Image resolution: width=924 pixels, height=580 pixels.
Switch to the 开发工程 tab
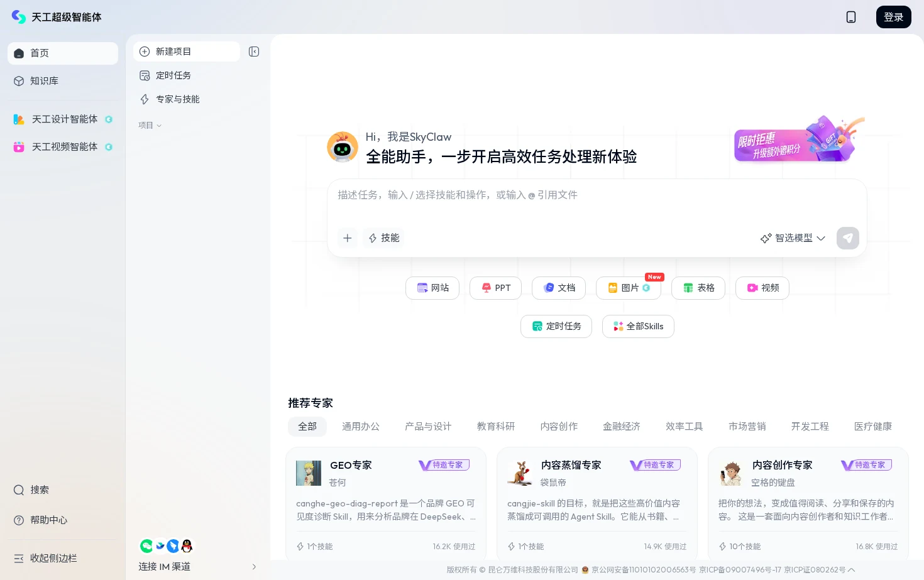pos(810,427)
